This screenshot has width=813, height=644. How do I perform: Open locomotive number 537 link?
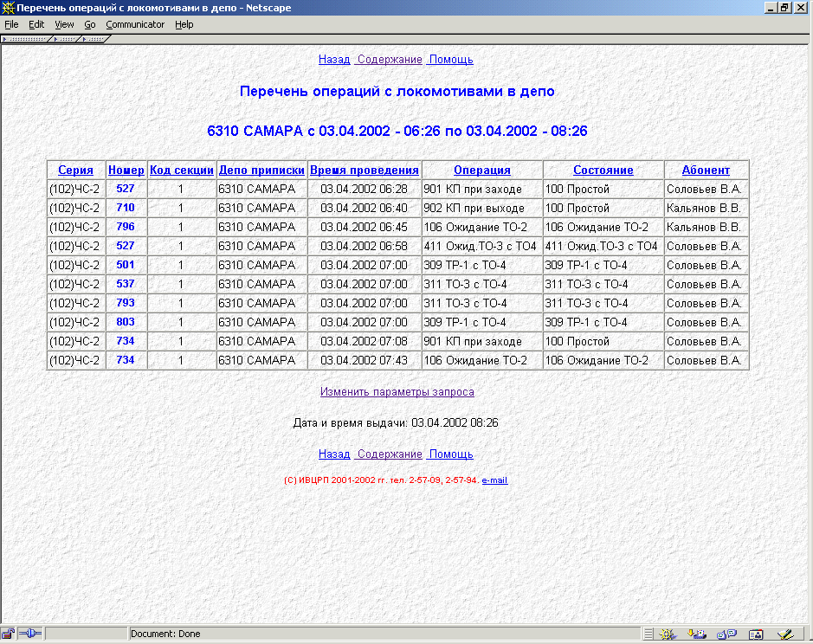click(126, 284)
